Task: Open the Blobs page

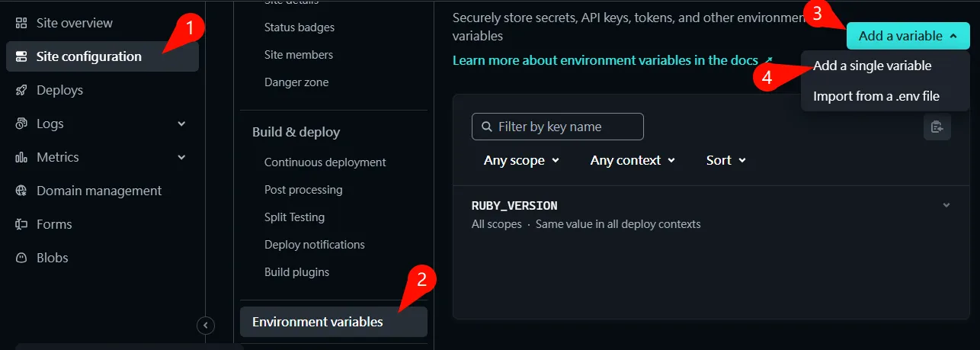Action: click(x=52, y=258)
